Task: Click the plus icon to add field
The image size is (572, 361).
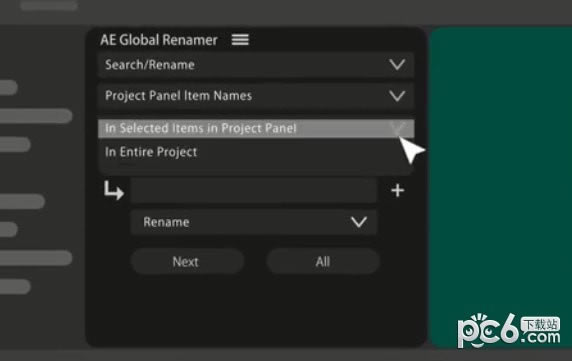Action: [397, 190]
